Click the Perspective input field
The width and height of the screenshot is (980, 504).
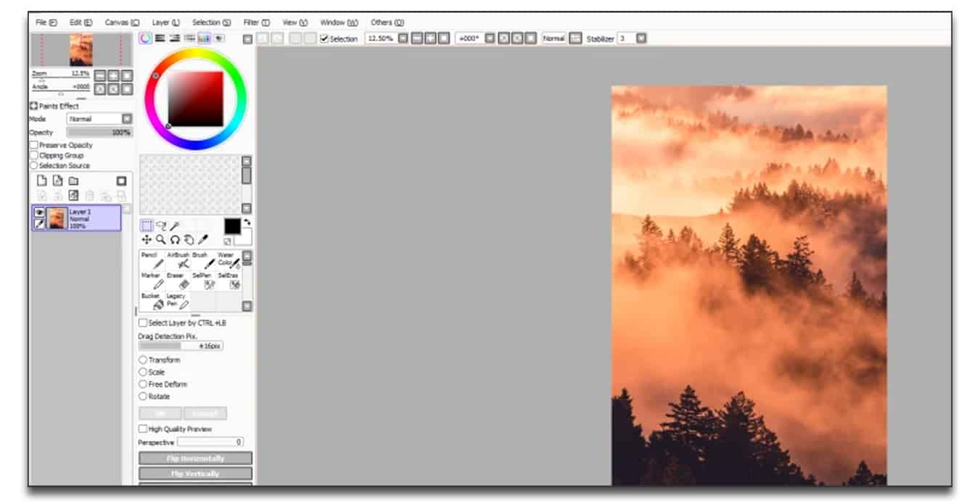[x=210, y=442]
